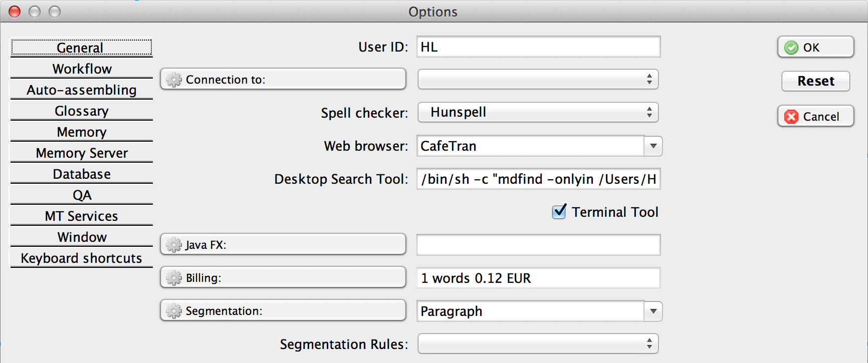This screenshot has height=363, width=868.
Task: Switch to the Workflow tab
Action: pos(82,69)
